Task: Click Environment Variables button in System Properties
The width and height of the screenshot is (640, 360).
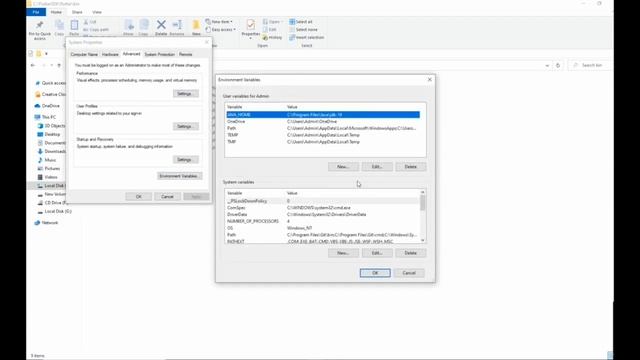Action: click(180, 176)
